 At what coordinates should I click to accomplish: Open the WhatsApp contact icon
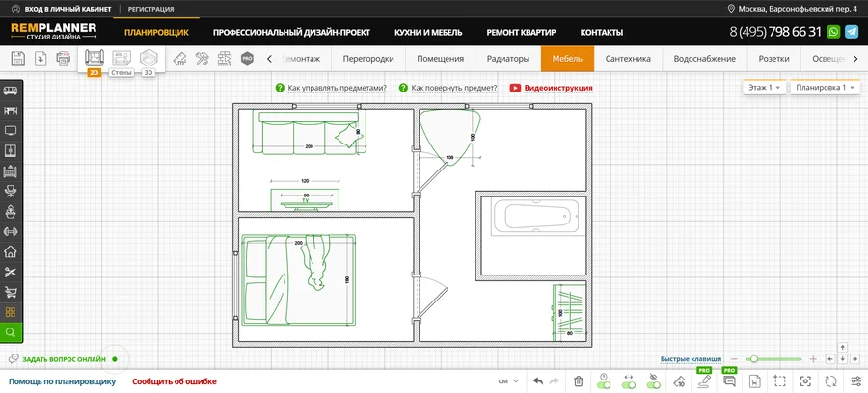[x=833, y=32]
